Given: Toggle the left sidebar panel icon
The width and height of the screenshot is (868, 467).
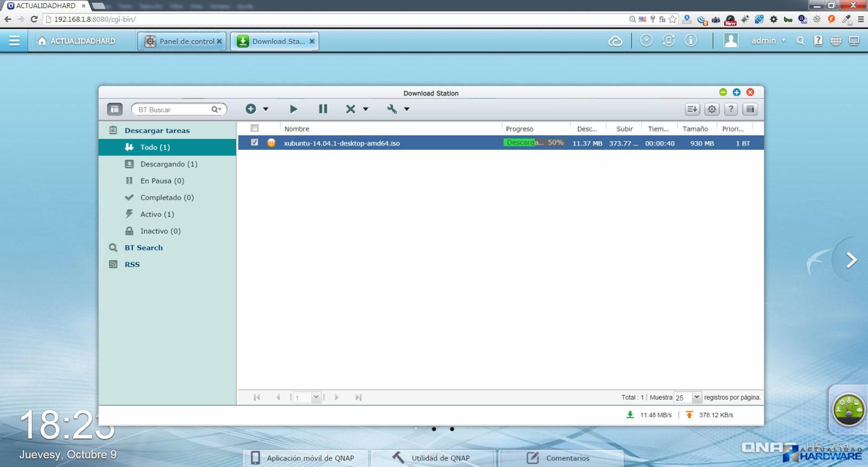Looking at the screenshot, I should click(114, 109).
